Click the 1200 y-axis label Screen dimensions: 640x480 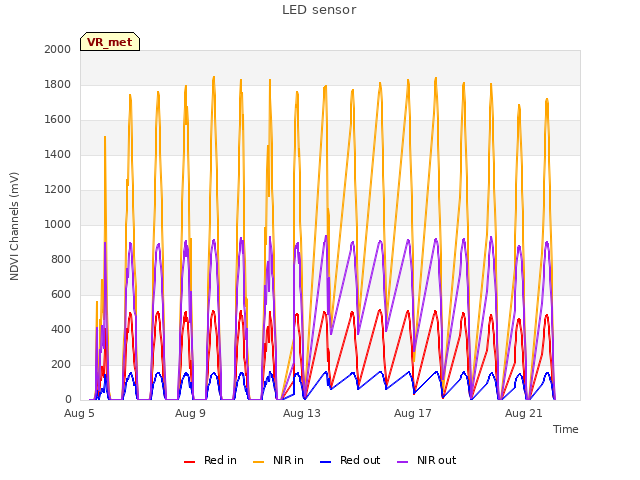click(58, 189)
